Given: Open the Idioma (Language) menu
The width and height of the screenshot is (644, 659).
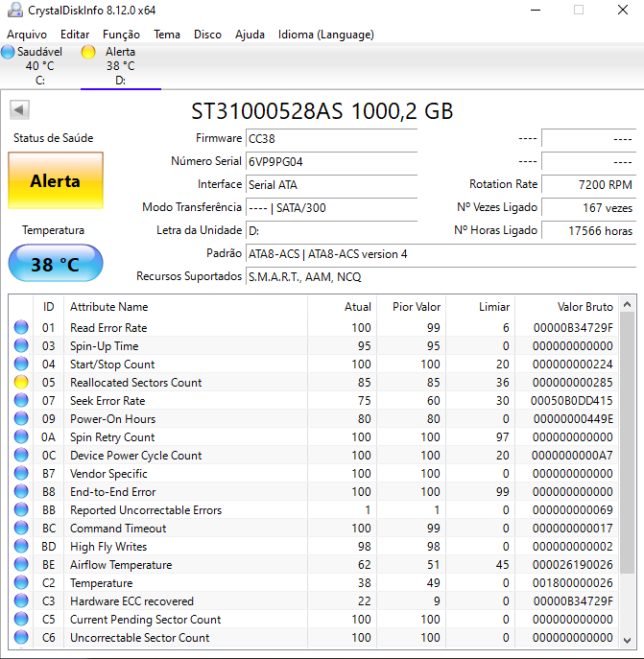Looking at the screenshot, I should [x=326, y=35].
